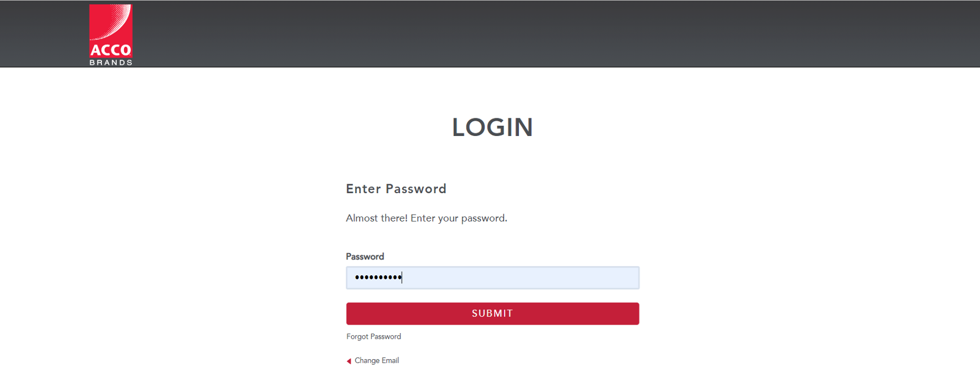Image resolution: width=980 pixels, height=392 pixels.
Task: Open the Forgot Password link
Action: click(x=373, y=336)
